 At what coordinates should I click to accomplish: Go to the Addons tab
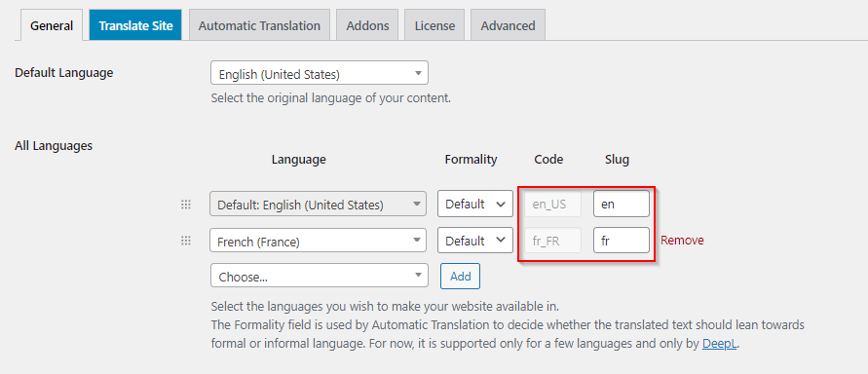click(x=367, y=25)
